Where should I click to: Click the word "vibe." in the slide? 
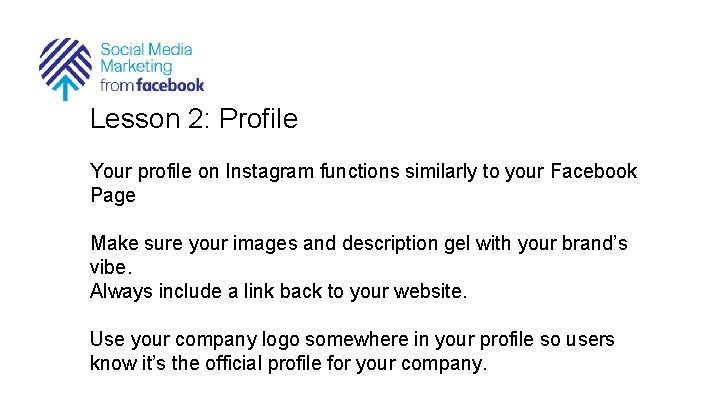click(x=110, y=267)
